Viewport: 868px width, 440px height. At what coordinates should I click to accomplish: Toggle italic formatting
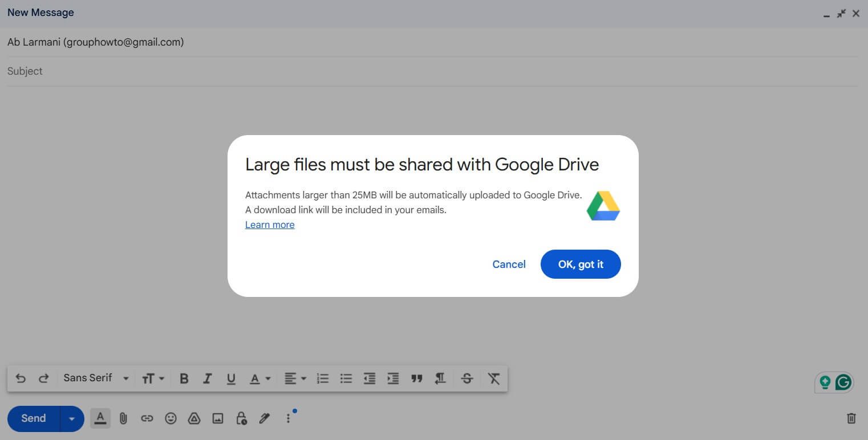[x=207, y=378]
